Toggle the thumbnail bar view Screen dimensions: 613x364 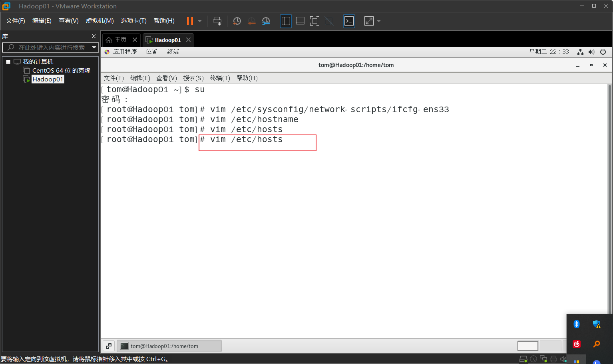[300, 21]
